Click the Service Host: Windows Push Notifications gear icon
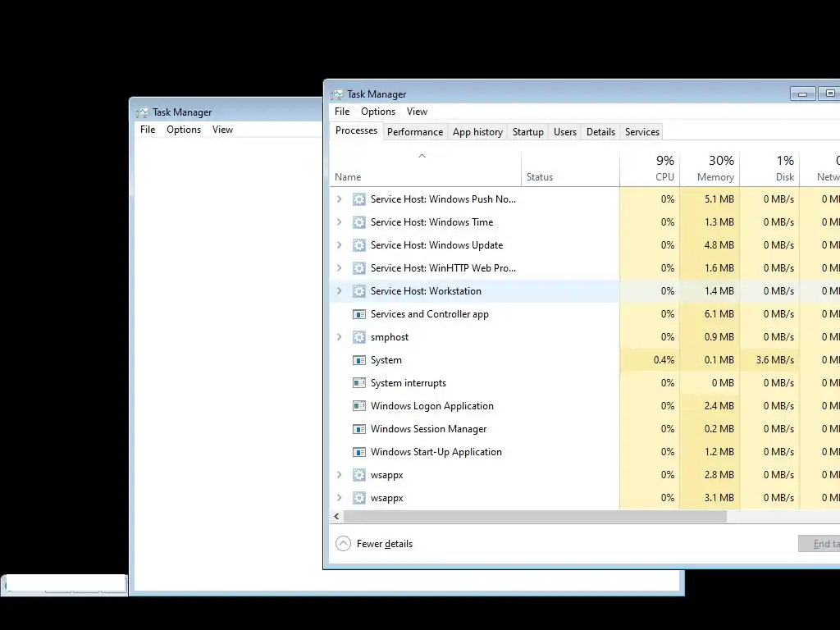The width and height of the screenshot is (840, 630). [x=359, y=199]
